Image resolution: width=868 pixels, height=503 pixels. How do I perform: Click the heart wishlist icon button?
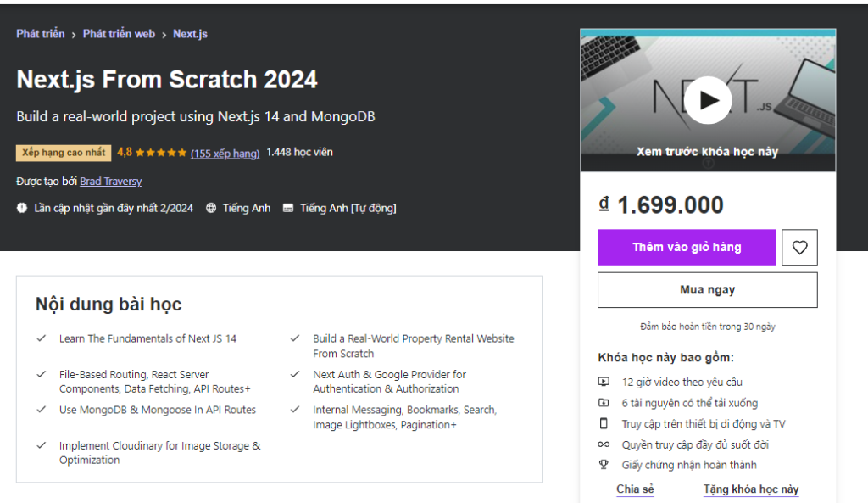click(x=799, y=248)
